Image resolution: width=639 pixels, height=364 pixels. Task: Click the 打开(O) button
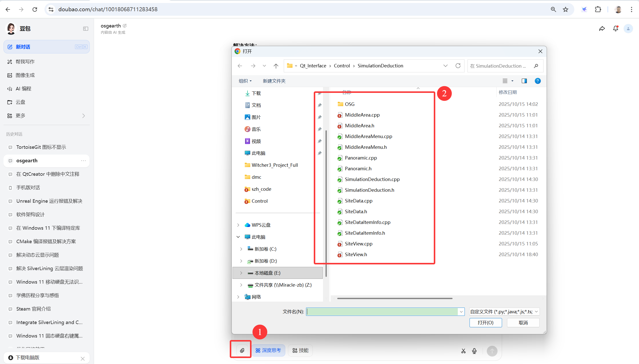pyautogui.click(x=485, y=323)
